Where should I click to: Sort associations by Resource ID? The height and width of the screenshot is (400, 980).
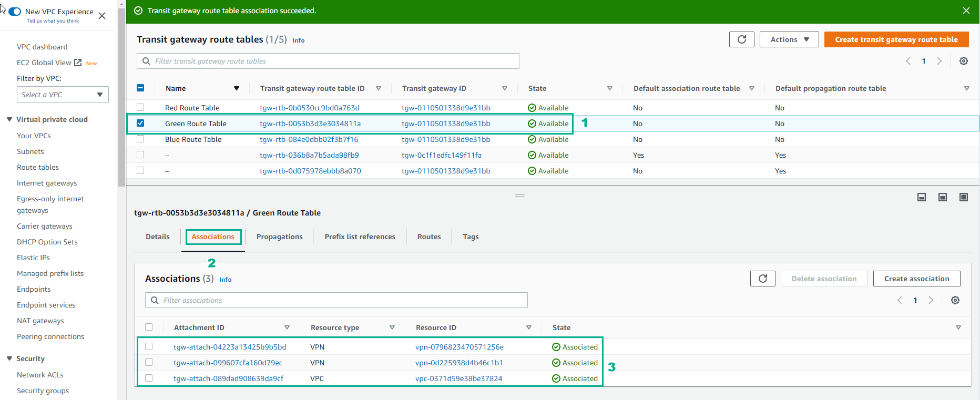point(529,327)
